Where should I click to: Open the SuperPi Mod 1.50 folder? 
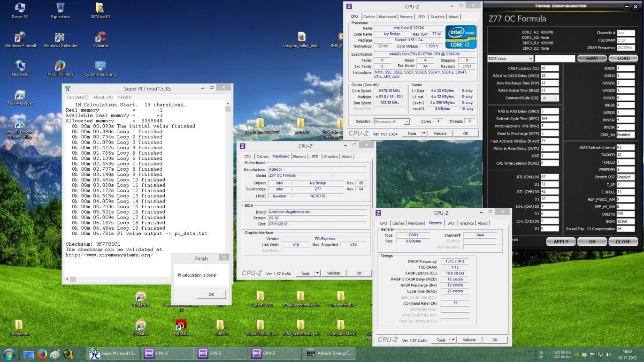coord(261,328)
